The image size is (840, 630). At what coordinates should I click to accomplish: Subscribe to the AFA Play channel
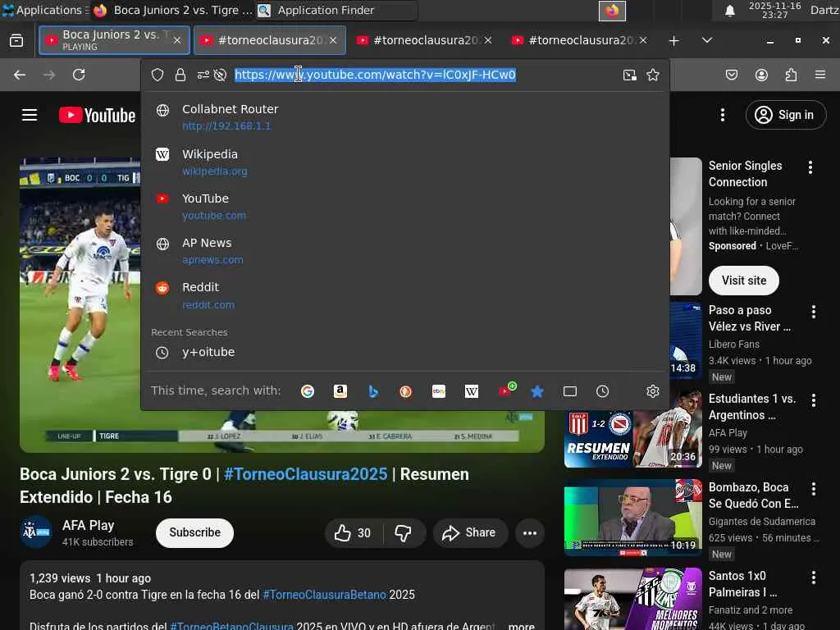[x=195, y=532]
